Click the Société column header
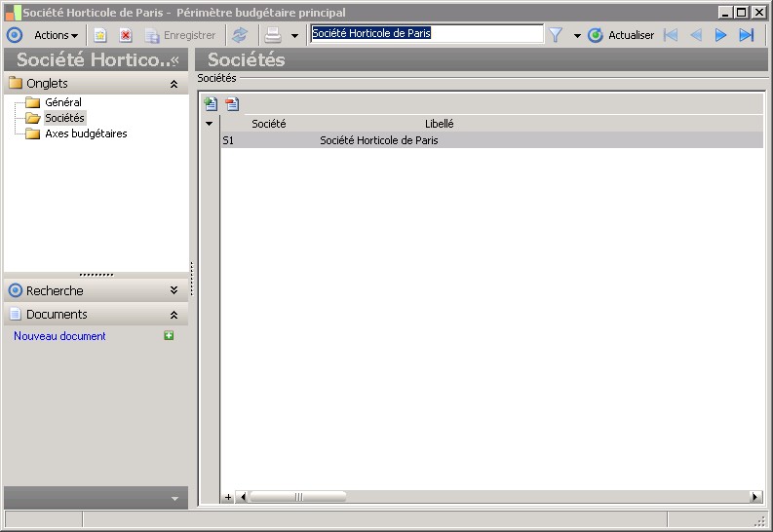Image resolution: width=773 pixels, height=532 pixels. click(269, 124)
